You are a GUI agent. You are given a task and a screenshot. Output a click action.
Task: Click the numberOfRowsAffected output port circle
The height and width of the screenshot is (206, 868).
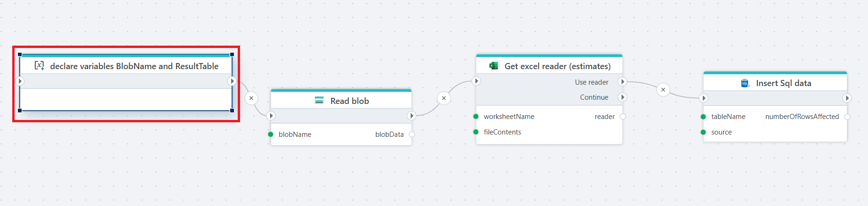coord(847,117)
